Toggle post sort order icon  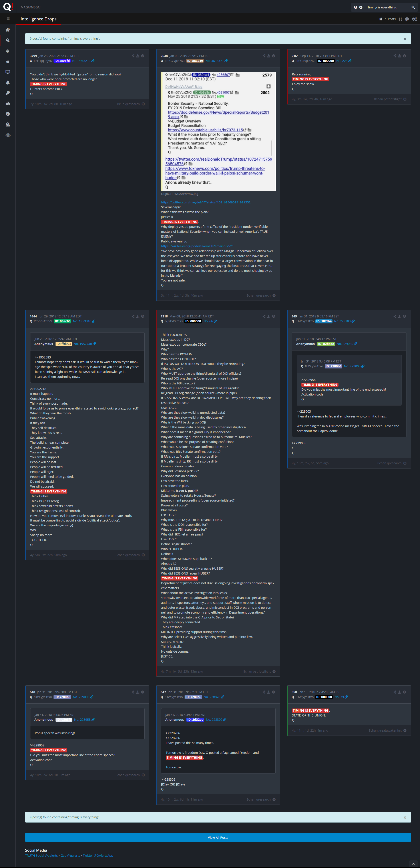pyautogui.click(x=400, y=19)
